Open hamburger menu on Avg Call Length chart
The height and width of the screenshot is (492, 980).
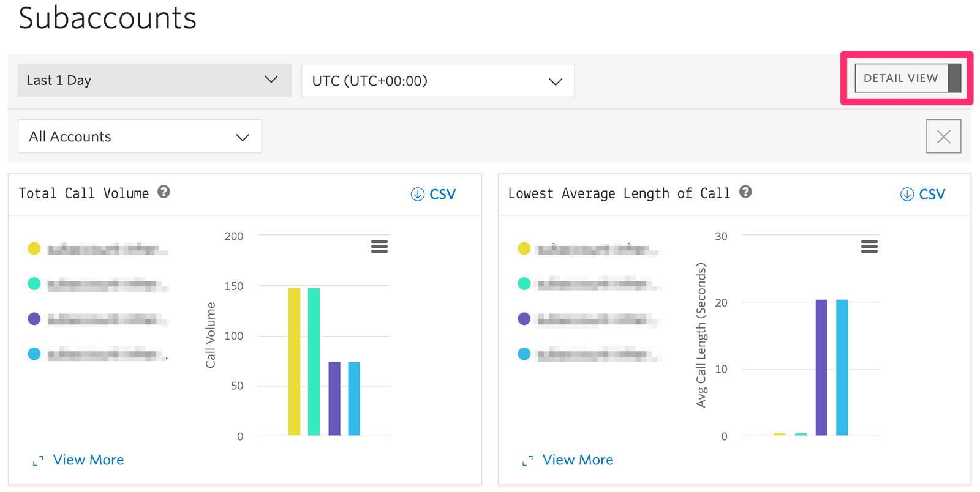(x=869, y=247)
